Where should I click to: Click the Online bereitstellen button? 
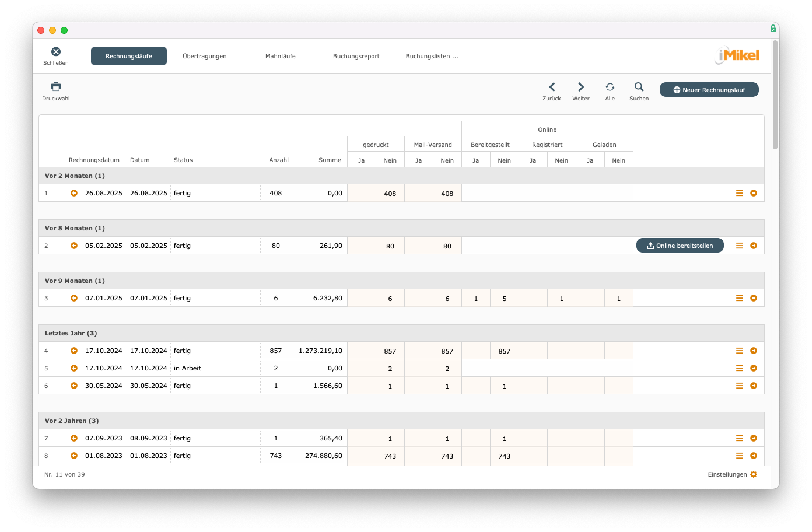tap(680, 246)
